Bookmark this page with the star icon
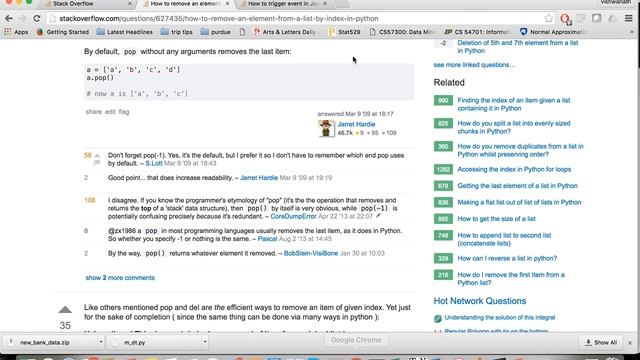Screen dimensions: 640x360 point(549,18)
